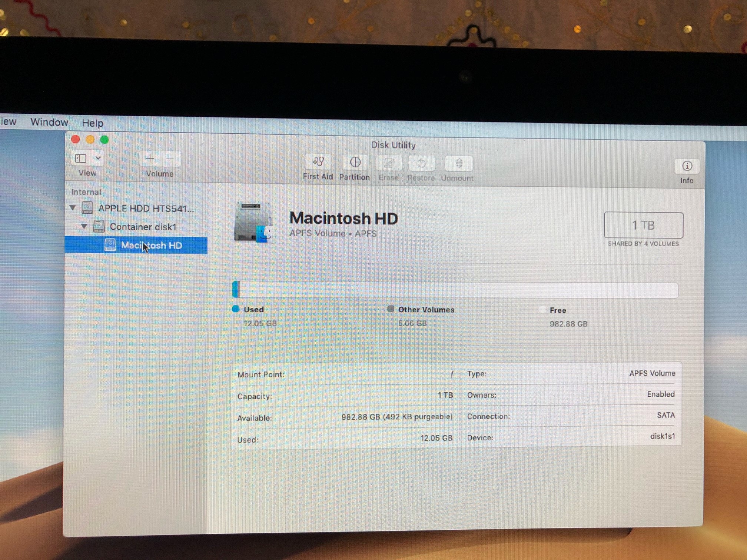
Task: Select Macintosh HD in the sidebar
Action: [151, 245]
